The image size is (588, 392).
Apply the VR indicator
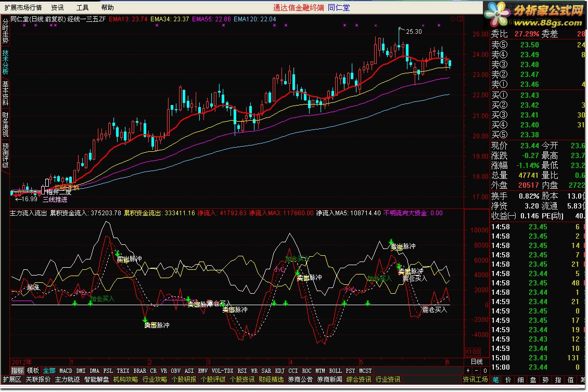click(163, 371)
